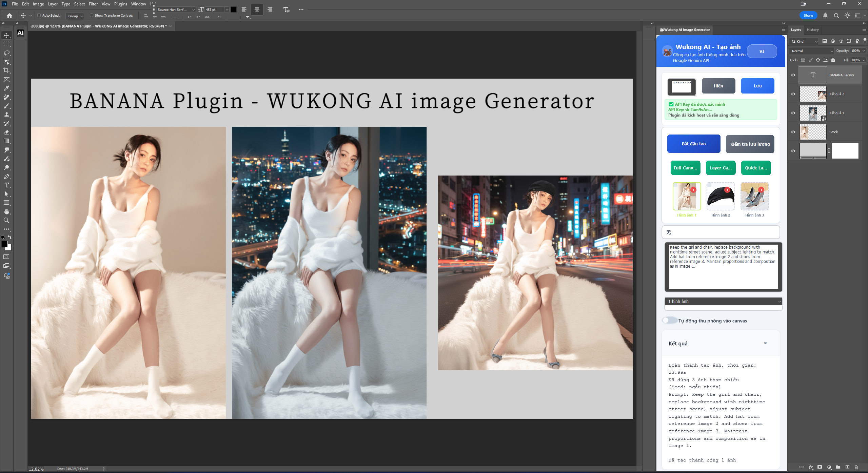
Task: Select the Brush tool
Action: click(x=6, y=106)
